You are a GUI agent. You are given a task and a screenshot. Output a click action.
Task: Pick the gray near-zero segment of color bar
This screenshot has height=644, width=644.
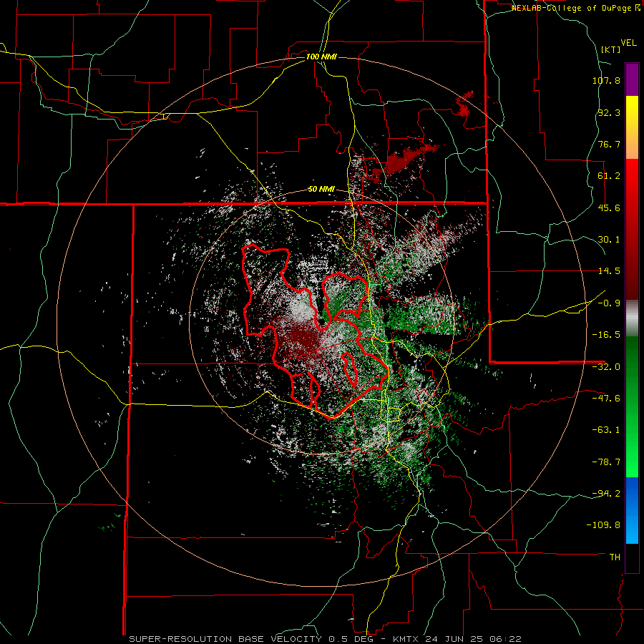[632, 318]
